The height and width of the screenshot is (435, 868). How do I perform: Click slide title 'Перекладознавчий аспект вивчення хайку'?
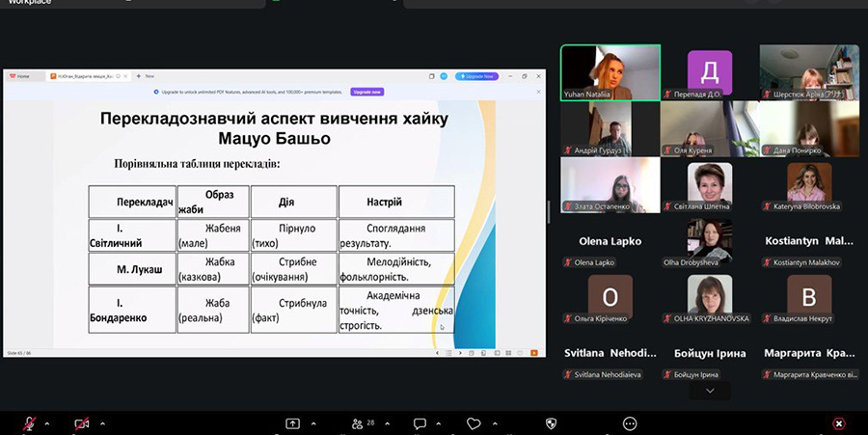coord(274,119)
